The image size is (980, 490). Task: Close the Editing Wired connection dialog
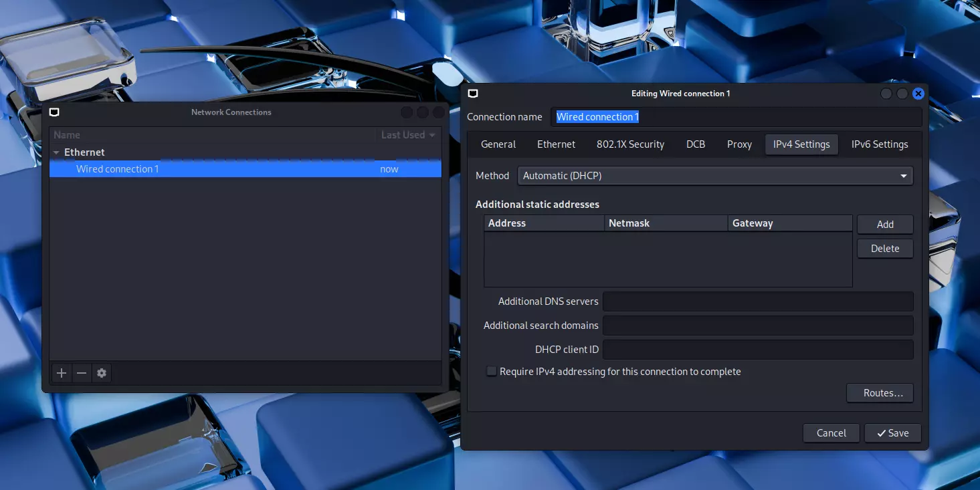(x=918, y=94)
